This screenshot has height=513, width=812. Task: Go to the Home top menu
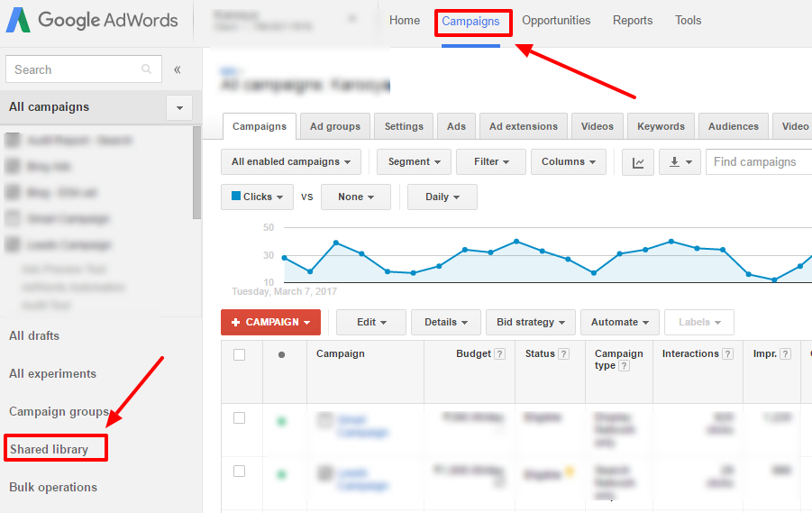point(405,21)
